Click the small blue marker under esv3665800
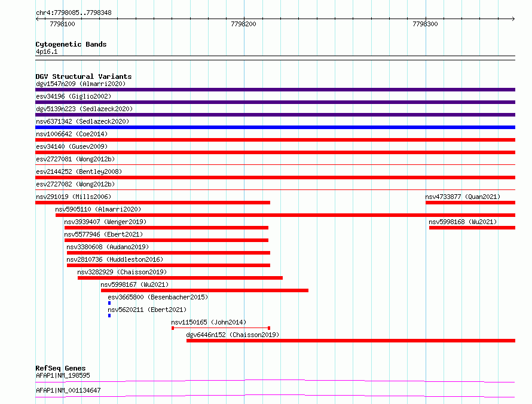532x404 pixels. pos(109,303)
